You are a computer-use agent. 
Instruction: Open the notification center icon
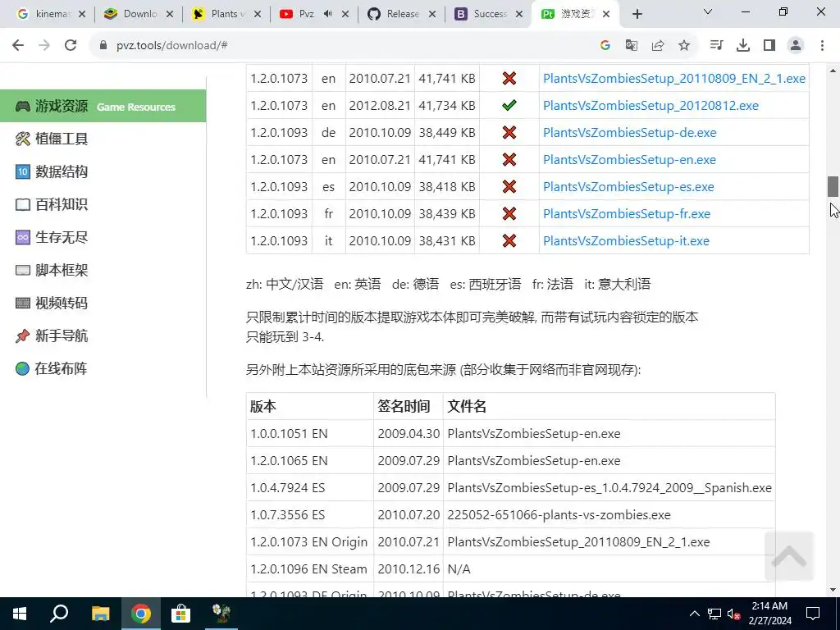[813, 614]
